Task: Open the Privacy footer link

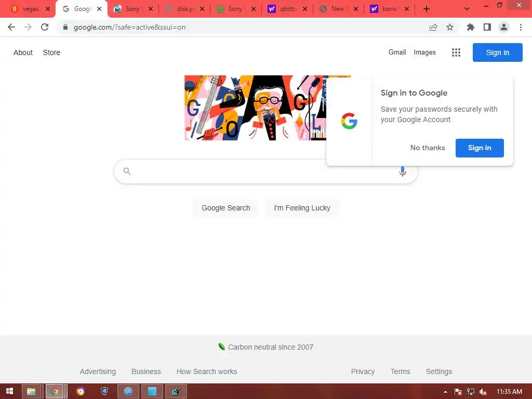Action: pyautogui.click(x=363, y=371)
